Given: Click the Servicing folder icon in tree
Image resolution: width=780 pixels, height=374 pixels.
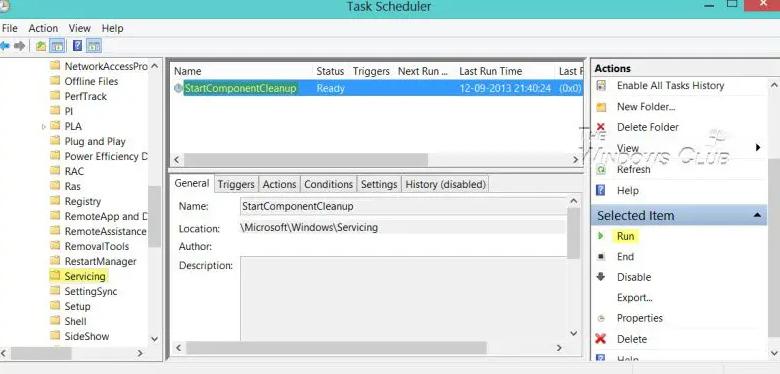Looking at the screenshot, I should (x=55, y=276).
